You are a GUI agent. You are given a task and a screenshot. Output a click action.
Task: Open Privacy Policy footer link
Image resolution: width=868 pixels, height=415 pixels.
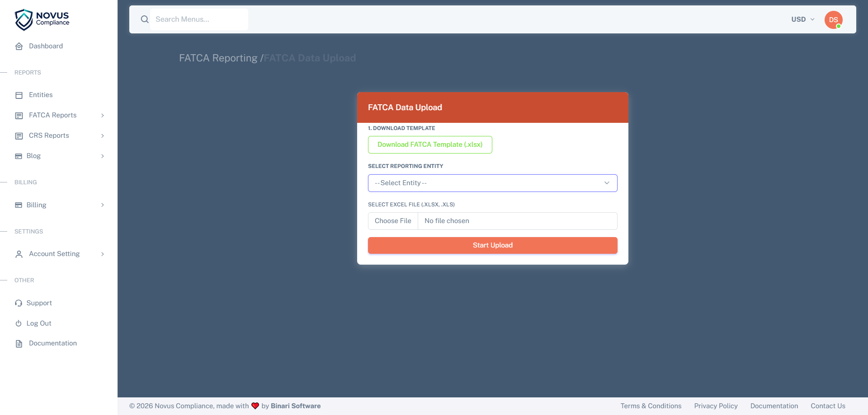click(716, 406)
